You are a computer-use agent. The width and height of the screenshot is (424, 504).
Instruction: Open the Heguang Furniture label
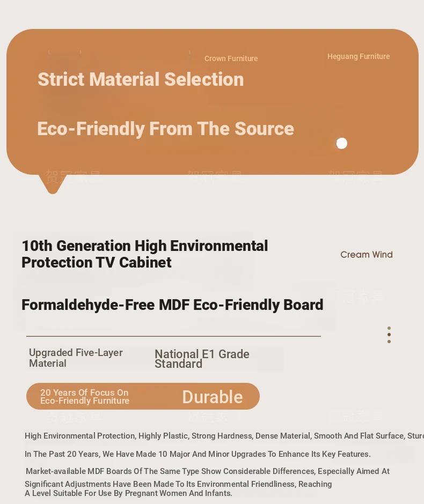pos(359,57)
